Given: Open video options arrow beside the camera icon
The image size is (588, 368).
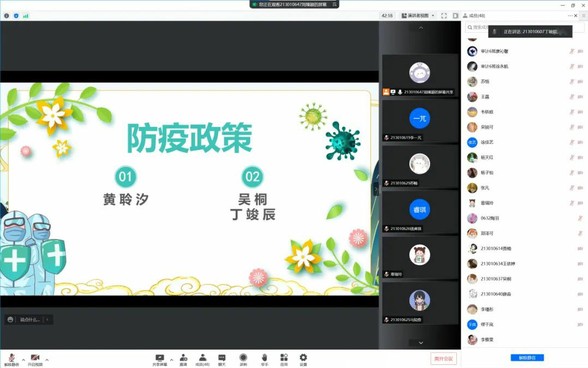Looking at the screenshot, I should (x=47, y=360).
